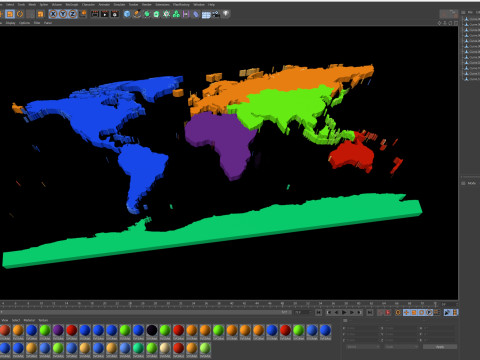The width and height of the screenshot is (480, 360).
Task: Click Render to Picture Viewer icon
Action: click(105, 14)
